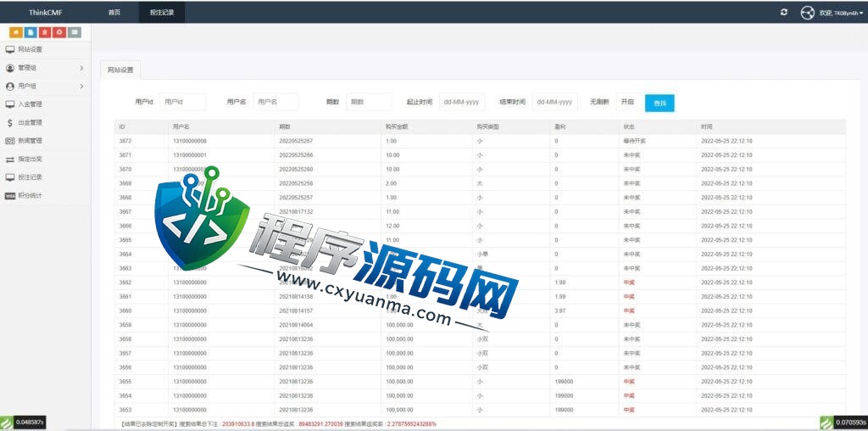Click the card icon beside 积分统计
868x431 pixels.
tap(10, 195)
